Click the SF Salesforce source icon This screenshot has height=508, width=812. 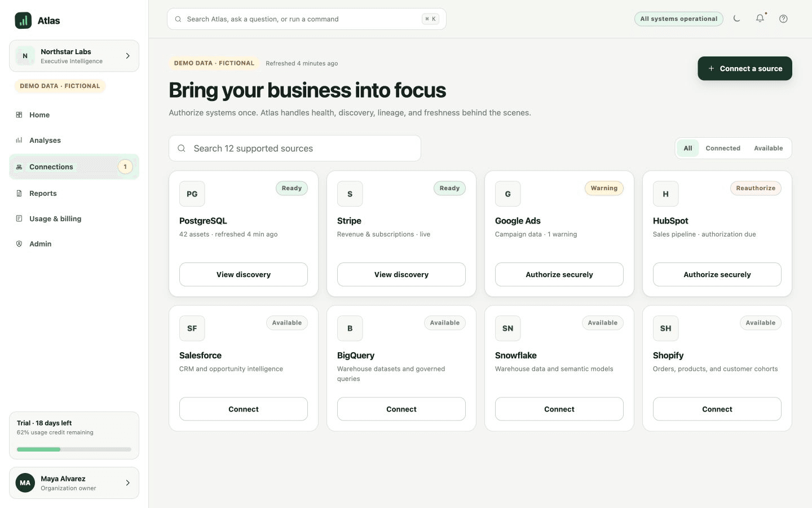pyautogui.click(x=192, y=329)
